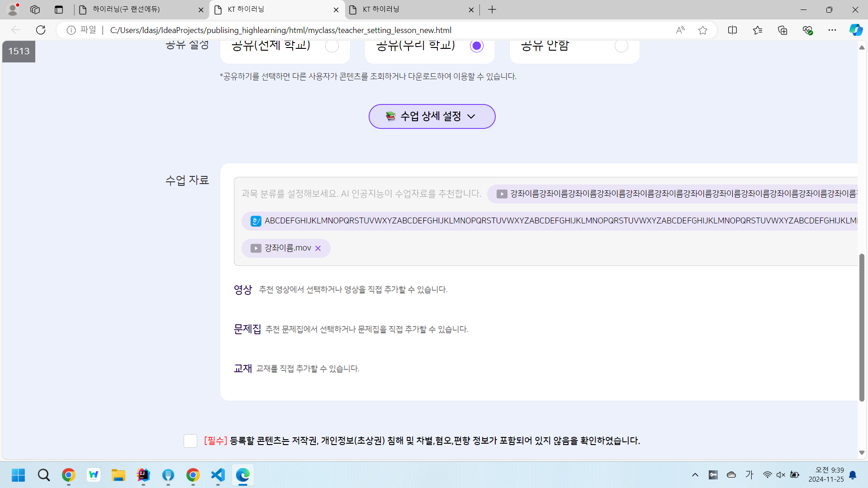Expand the 수업 상세 설정 dropdown

(432, 116)
